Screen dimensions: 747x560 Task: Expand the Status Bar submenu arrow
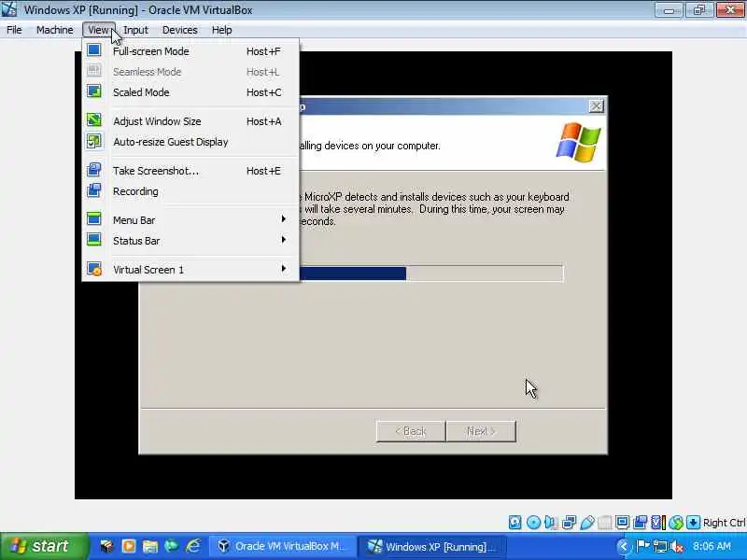click(x=284, y=240)
